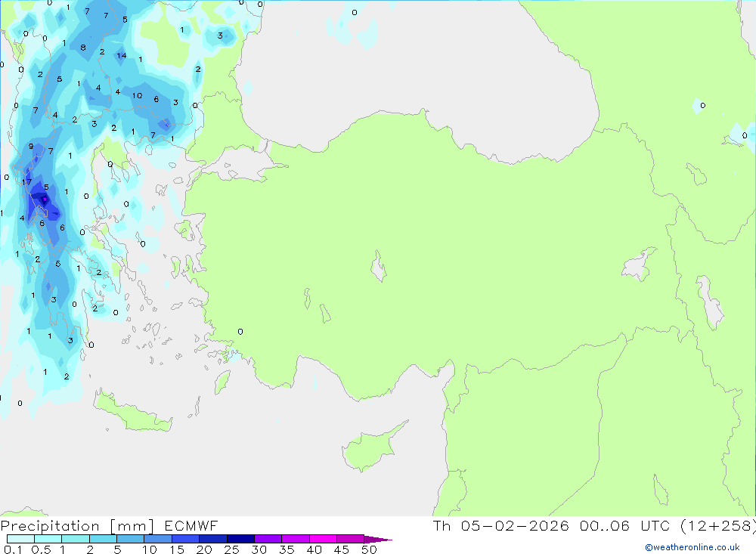Open the weatheronline.co.uk copyright link
Viewport: 756px width, 554px height.
click(692, 547)
